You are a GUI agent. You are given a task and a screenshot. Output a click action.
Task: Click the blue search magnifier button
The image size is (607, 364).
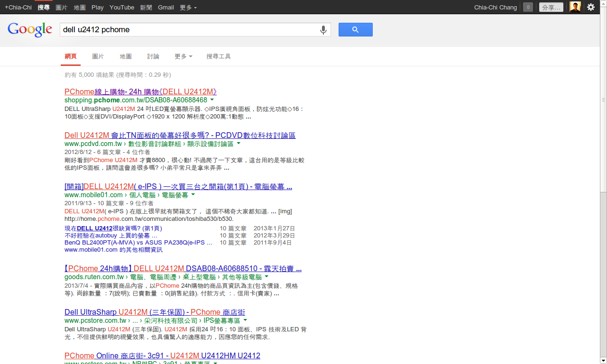(x=355, y=29)
